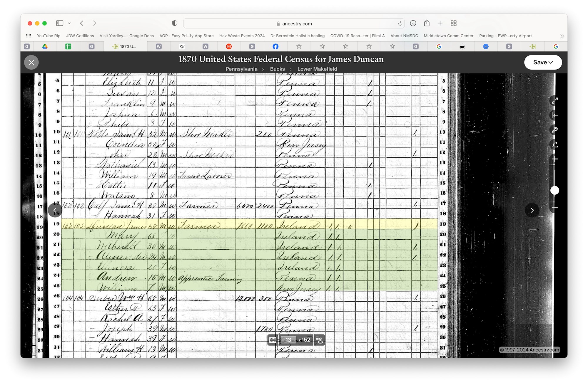
Task: Show more bookmarks overflow chevron
Action: 562,36
